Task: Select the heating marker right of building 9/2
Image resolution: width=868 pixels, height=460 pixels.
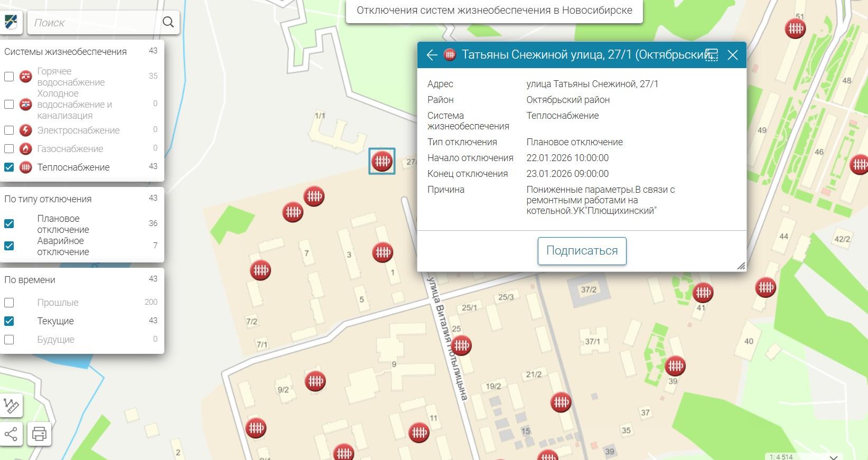Action: pos(315,381)
